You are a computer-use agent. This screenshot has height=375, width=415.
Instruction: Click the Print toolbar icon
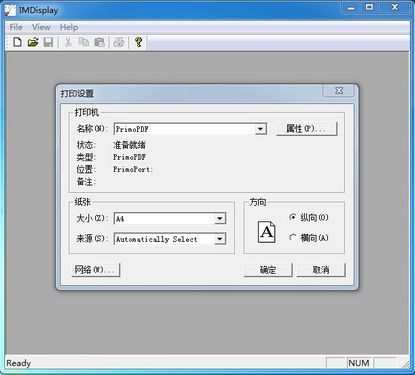[119, 42]
